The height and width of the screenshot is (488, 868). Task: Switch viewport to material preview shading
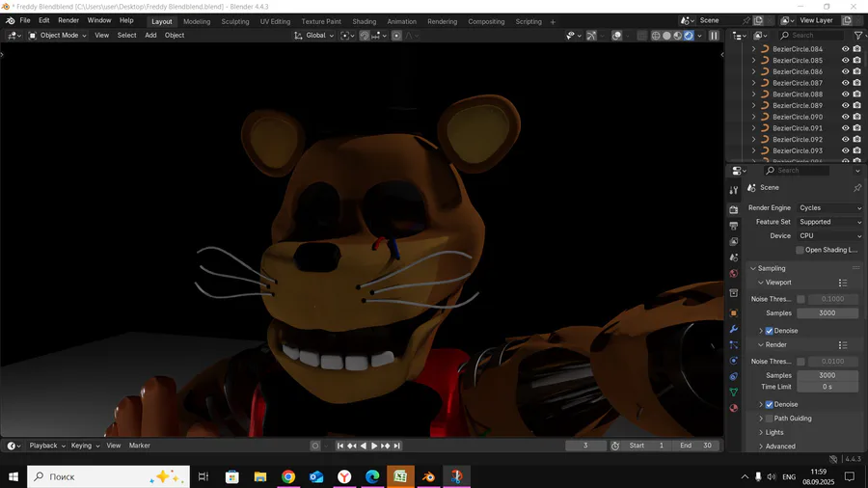coord(678,36)
